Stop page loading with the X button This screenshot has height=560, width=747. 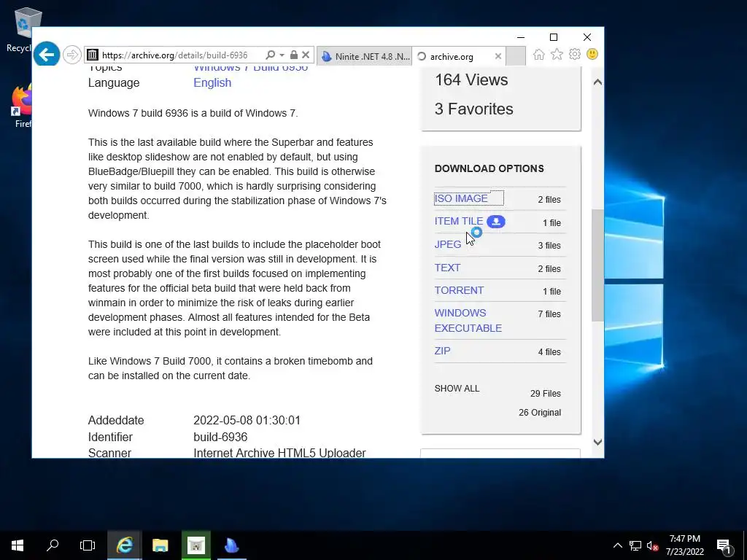tap(306, 55)
